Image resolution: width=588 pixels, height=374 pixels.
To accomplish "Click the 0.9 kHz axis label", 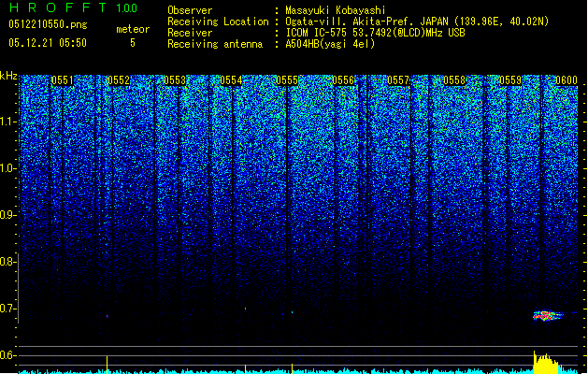I will (8, 215).
